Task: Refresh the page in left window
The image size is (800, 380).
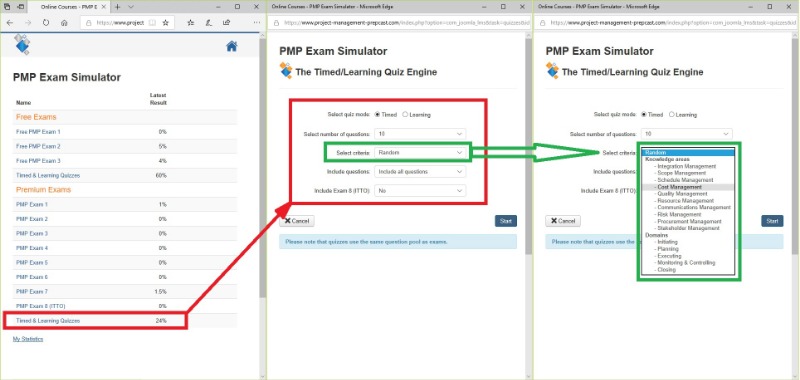Action: point(46,23)
